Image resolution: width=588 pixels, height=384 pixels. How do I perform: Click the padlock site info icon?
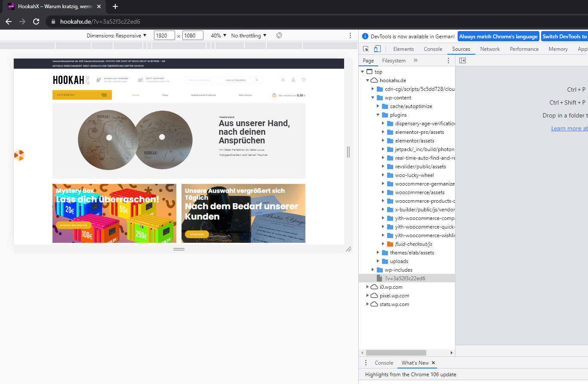(x=54, y=22)
